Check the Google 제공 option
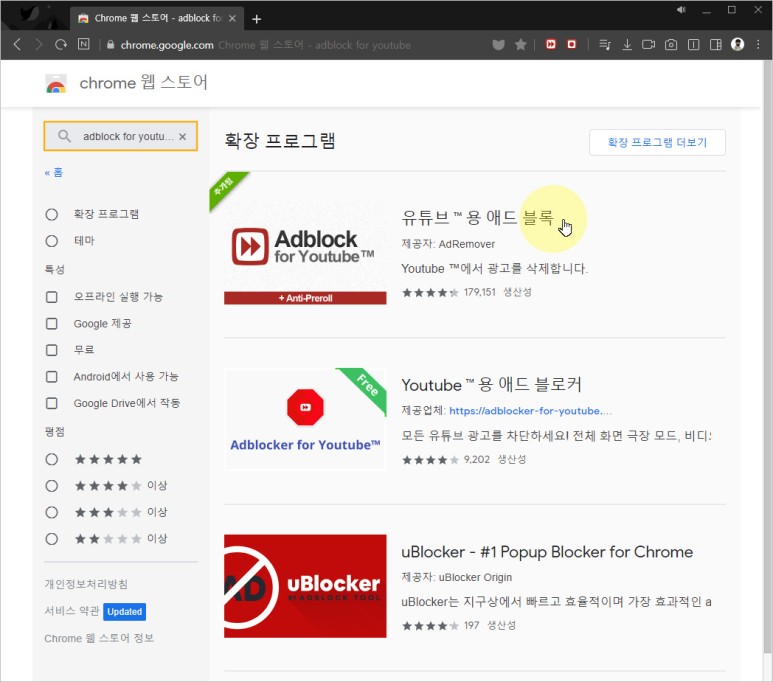Image resolution: width=773 pixels, height=682 pixels. point(52,323)
